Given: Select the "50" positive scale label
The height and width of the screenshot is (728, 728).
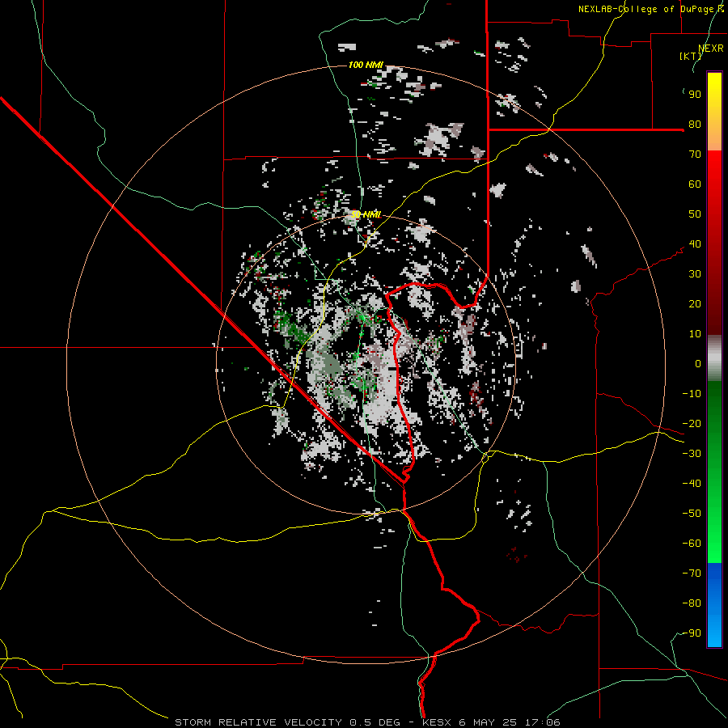Looking at the screenshot, I should [695, 214].
